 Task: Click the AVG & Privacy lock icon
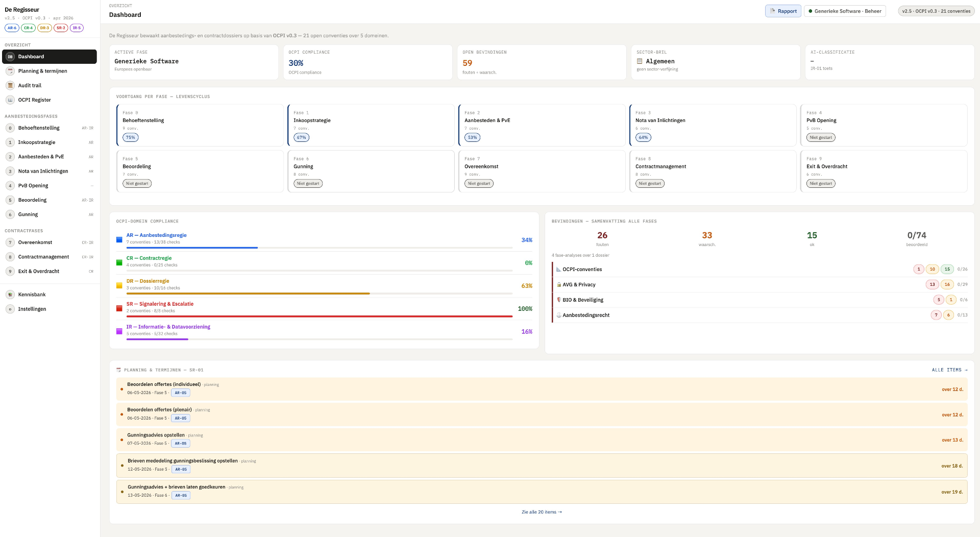[x=559, y=285]
